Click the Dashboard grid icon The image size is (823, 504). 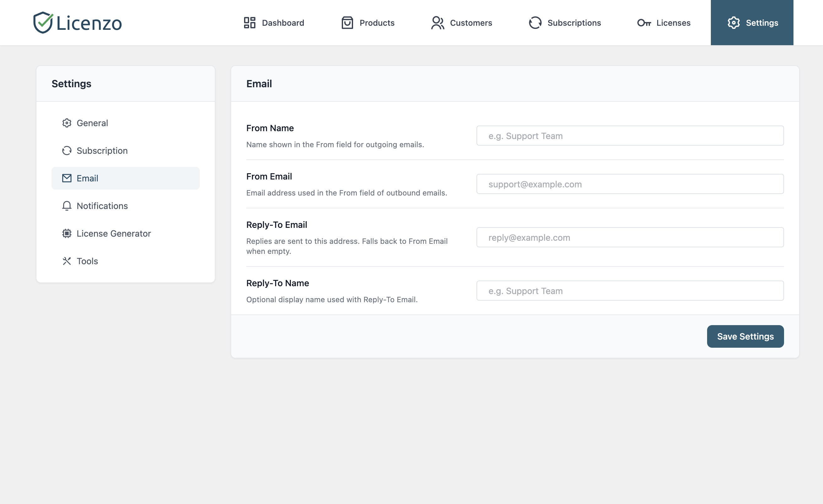[249, 22]
